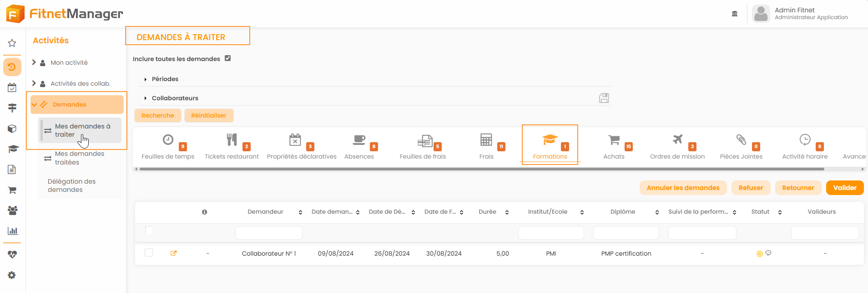
Task: Uncheck Inclure toutes les demandes checkbox
Action: point(228,58)
